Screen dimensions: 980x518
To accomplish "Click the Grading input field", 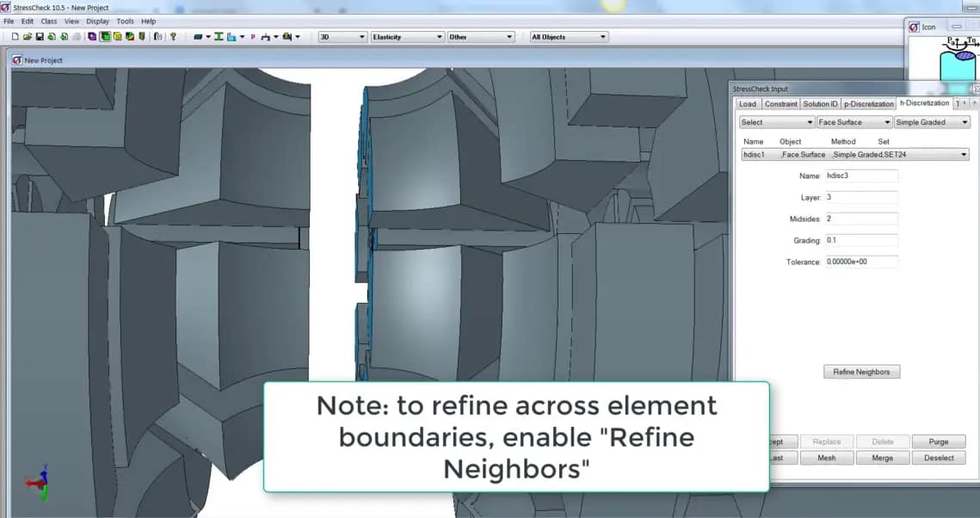I will [x=860, y=240].
